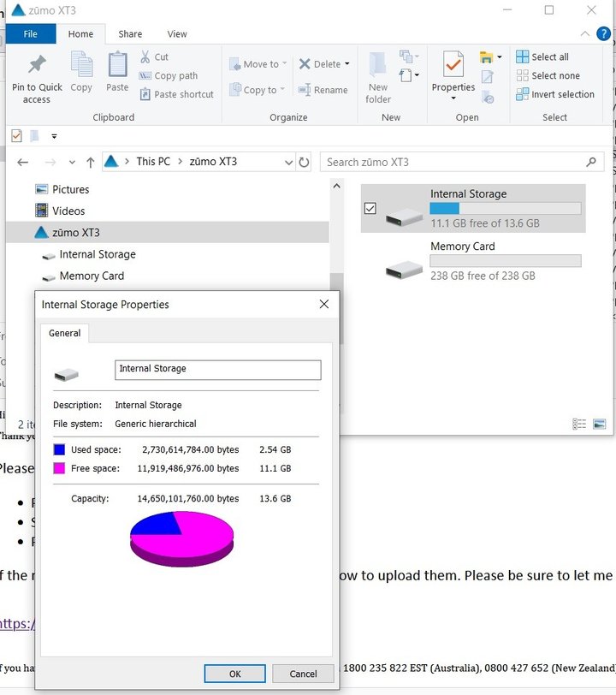
Task: Click the Paste clipboard icon
Action: (117, 64)
